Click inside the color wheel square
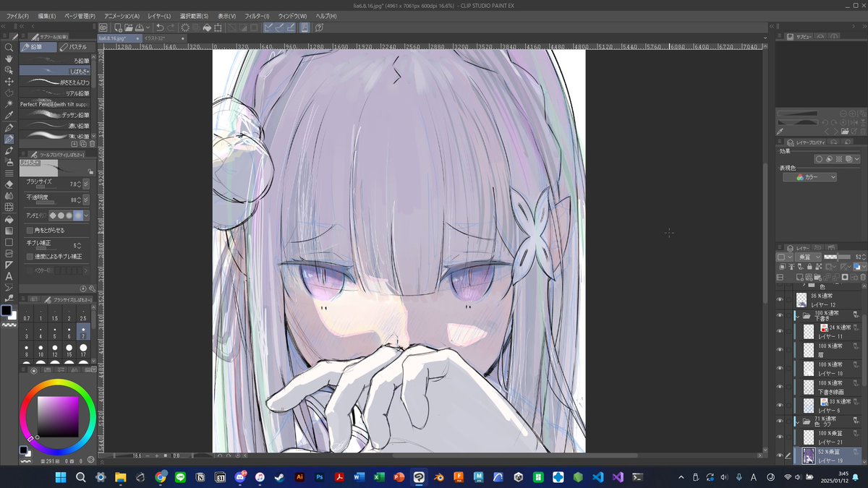Viewport: 868px width, 488px height. pyautogui.click(x=57, y=416)
